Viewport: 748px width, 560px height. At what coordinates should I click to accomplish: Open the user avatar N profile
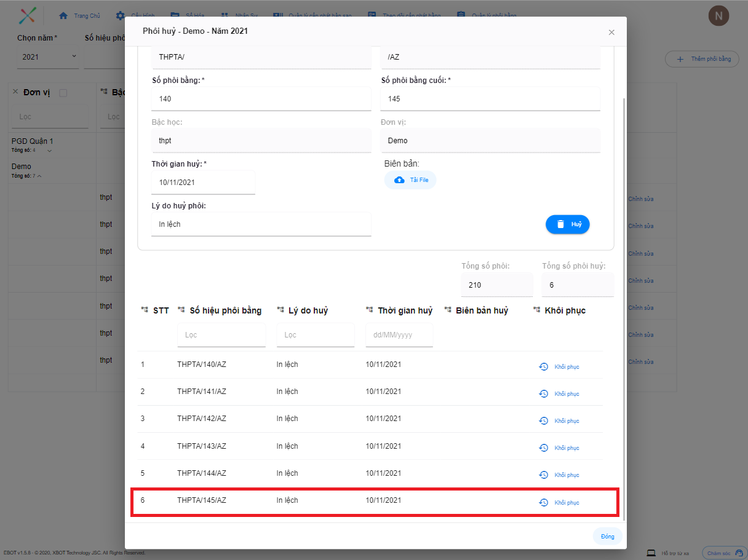point(718,16)
